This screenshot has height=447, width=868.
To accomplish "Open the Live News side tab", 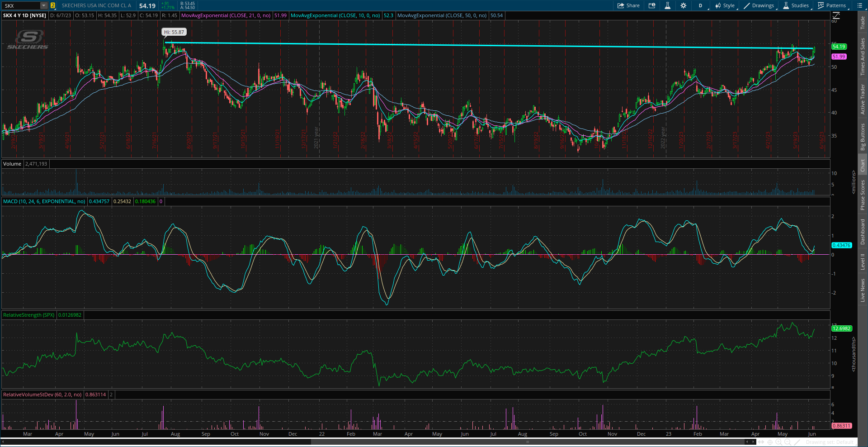I will pos(863,290).
